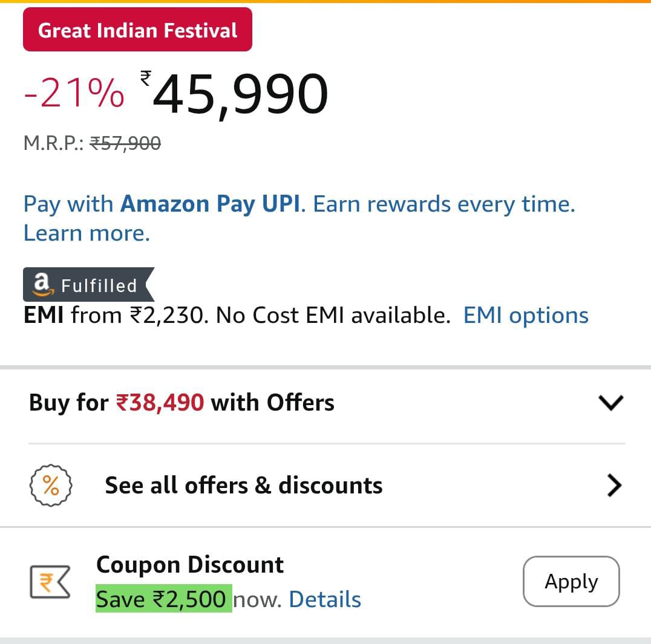Screen dimensions: 651x644
Task: Open EMI options
Action: click(x=525, y=316)
